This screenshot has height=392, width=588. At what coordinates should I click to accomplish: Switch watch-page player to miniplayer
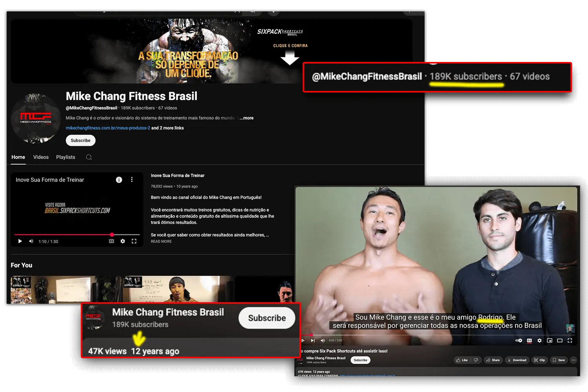(x=550, y=340)
